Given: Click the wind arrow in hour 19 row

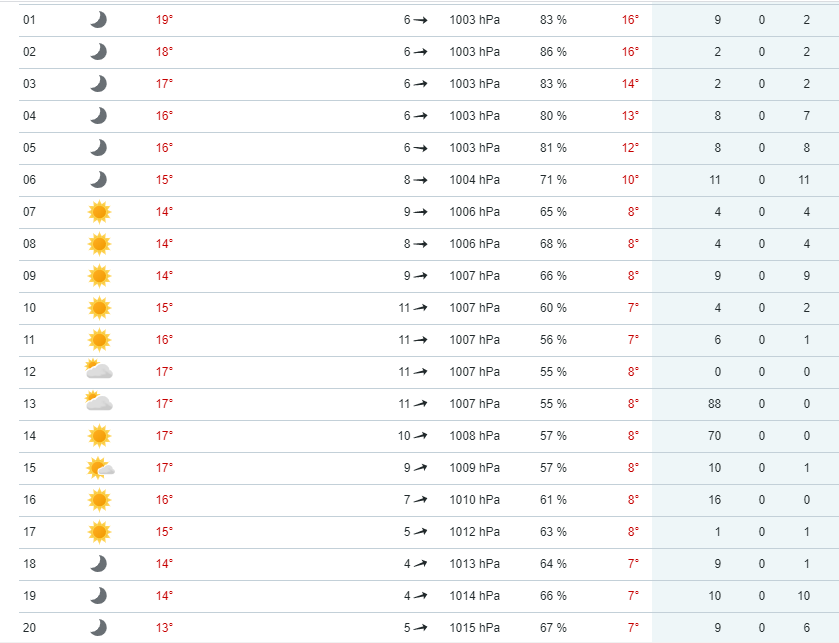Looking at the screenshot, I should click(421, 596).
